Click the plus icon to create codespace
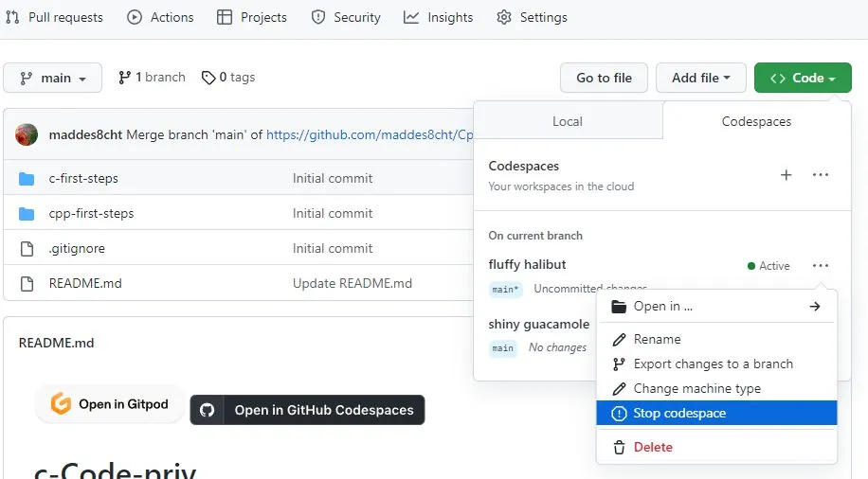 tap(786, 175)
